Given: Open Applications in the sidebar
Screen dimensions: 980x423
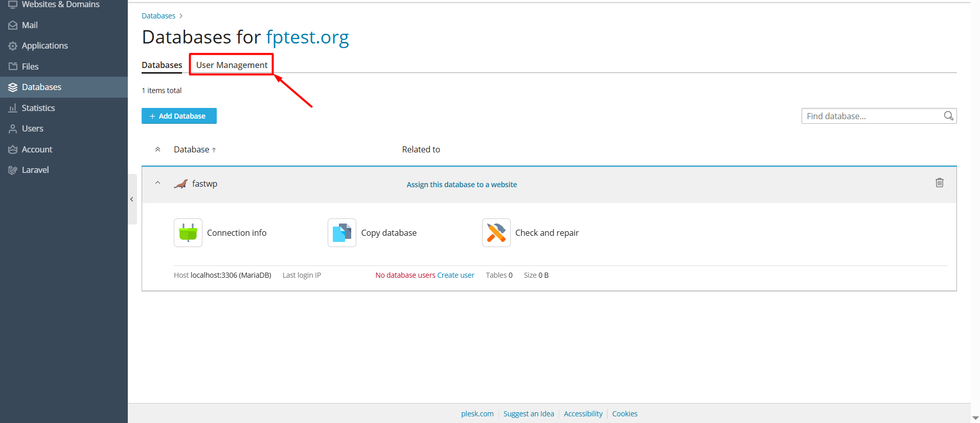Looking at the screenshot, I should [x=44, y=46].
